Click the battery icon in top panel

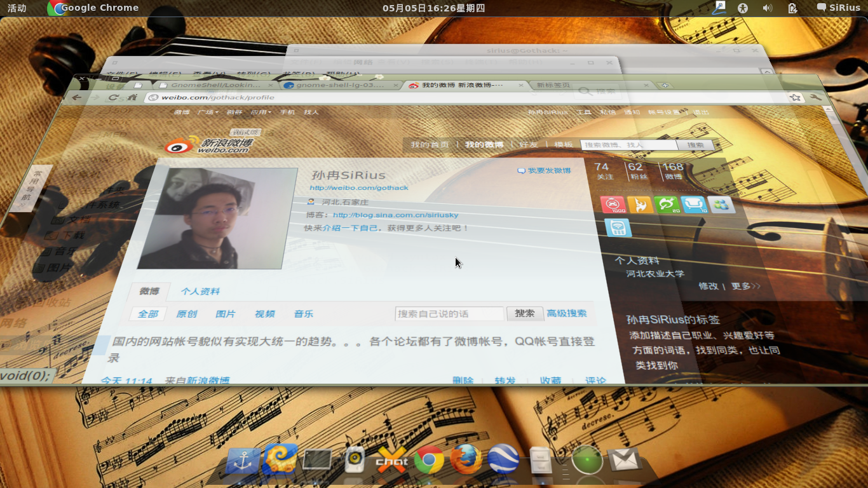[x=792, y=8]
